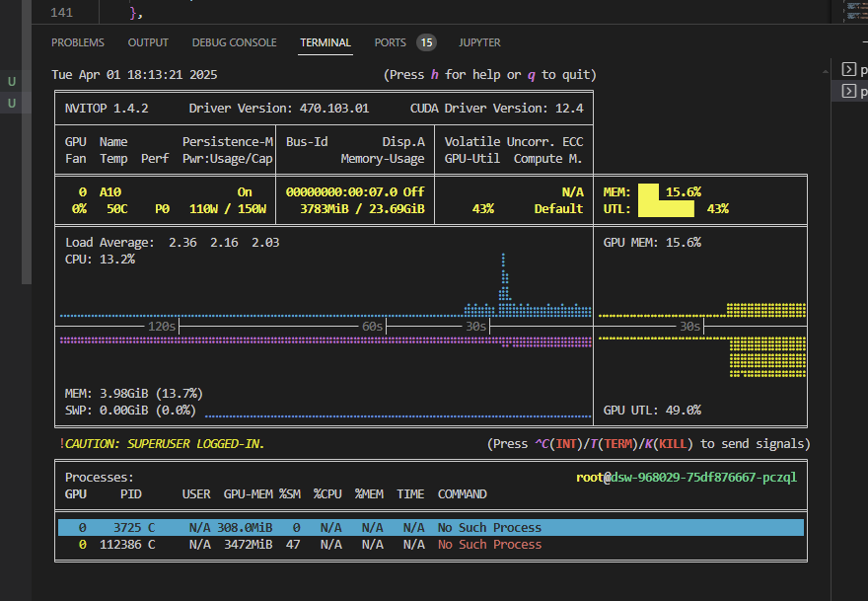
Task: Click the yellow MEM 15.6% bar
Action: pyautogui.click(x=648, y=191)
